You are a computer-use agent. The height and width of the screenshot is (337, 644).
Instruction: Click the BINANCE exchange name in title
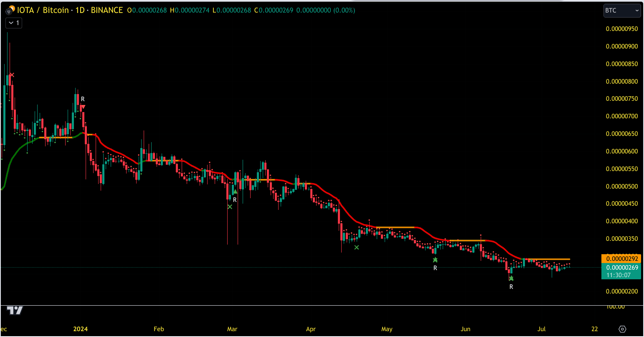pos(107,10)
